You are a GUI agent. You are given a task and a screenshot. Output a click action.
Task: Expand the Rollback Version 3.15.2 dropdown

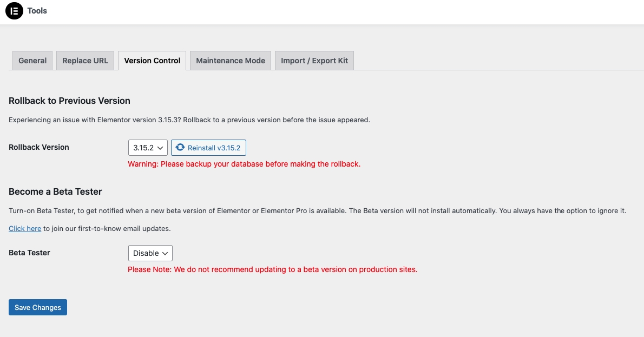(x=148, y=148)
